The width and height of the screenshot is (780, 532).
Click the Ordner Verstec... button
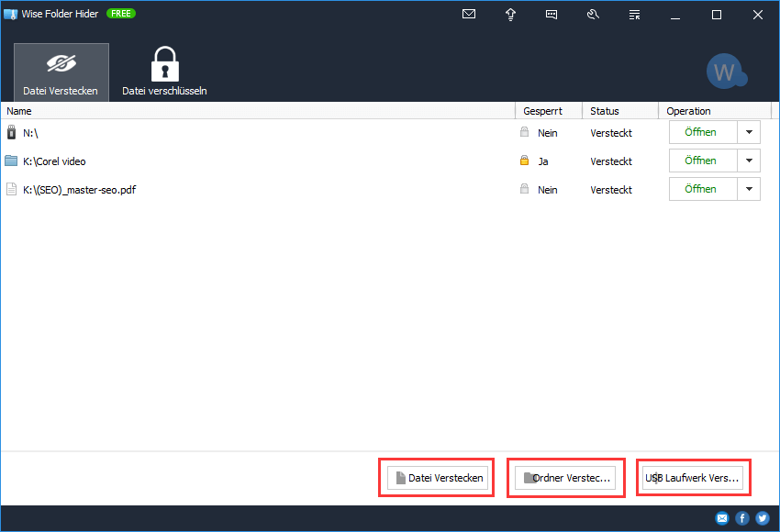[x=565, y=478]
